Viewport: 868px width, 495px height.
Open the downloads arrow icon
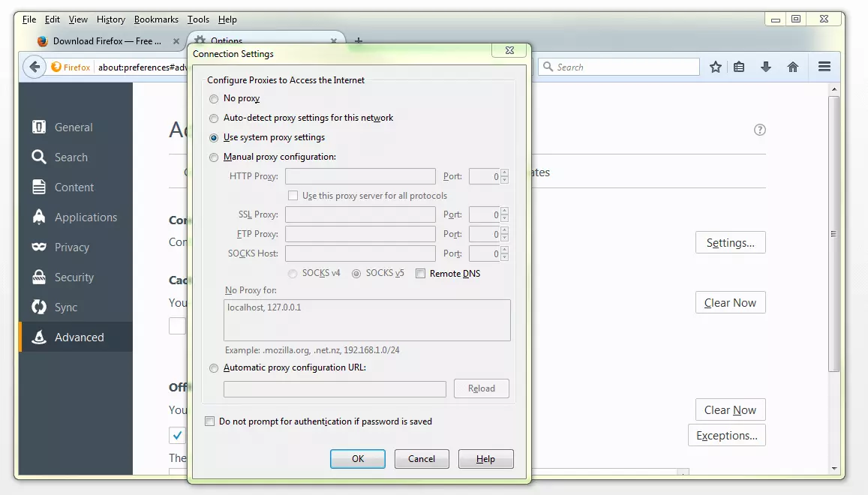pyautogui.click(x=765, y=67)
